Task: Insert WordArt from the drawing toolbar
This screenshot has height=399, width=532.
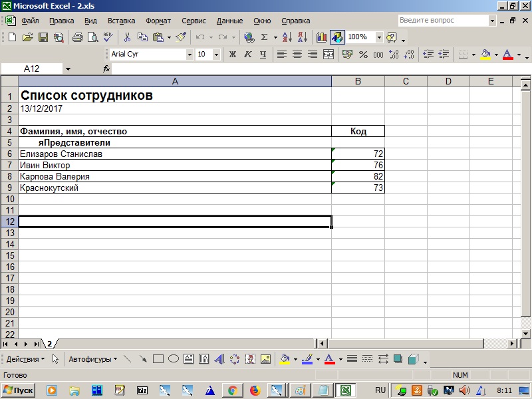Action: tap(219, 359)
